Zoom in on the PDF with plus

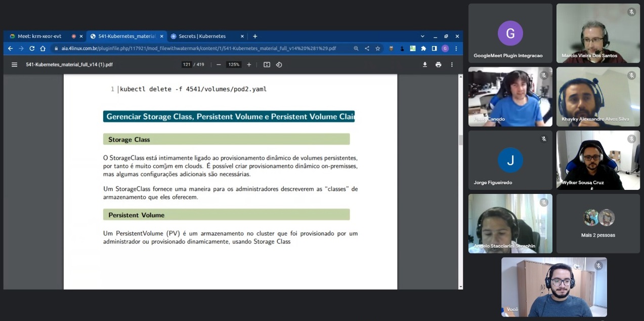click(x=249, y=65)
